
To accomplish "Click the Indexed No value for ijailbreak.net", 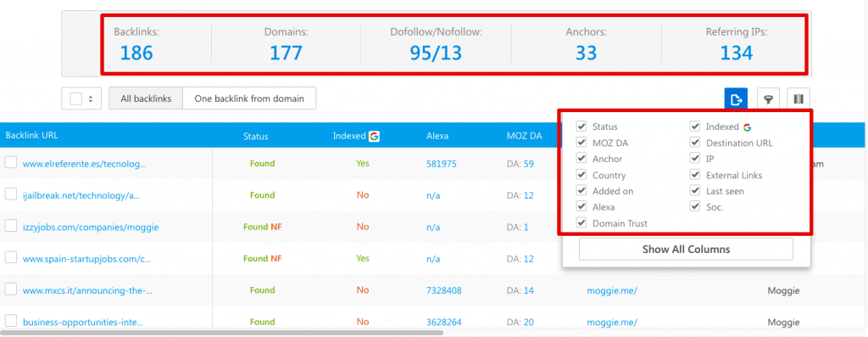I will [x=363, y=195].
